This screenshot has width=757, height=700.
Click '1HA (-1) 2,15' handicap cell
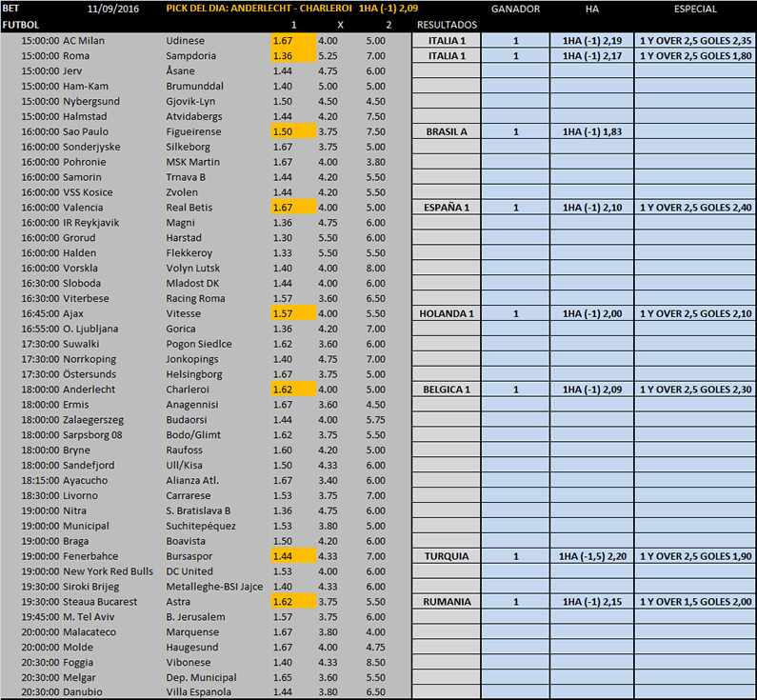(592, 602)
